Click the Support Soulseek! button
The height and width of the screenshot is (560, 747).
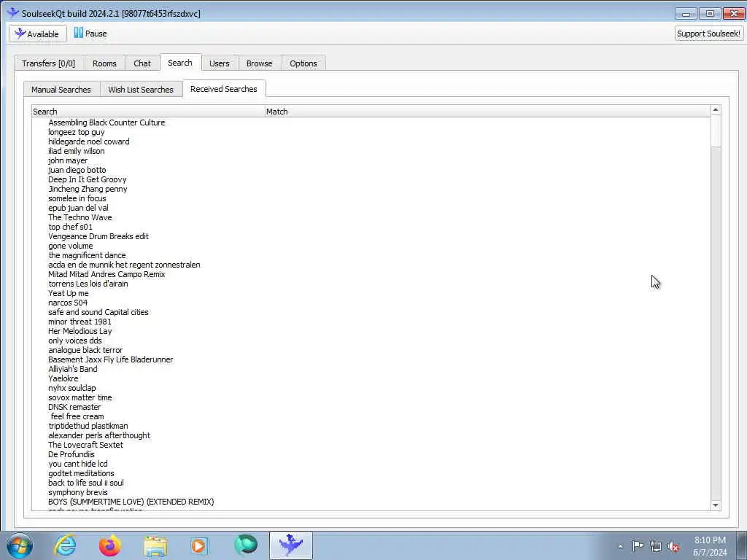tap(708, 34)
